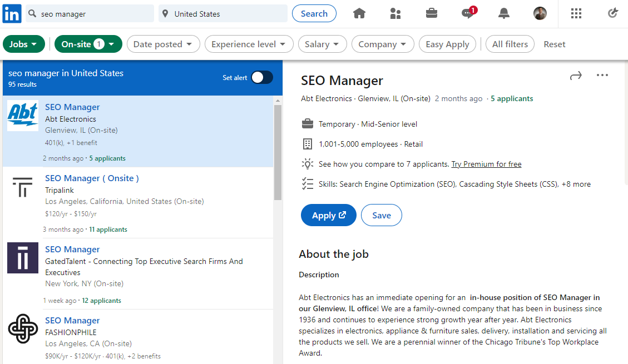Open Messaging with unread badge
Image resolution: width=628 pixels, height=364 pixels.
(468, 14)
